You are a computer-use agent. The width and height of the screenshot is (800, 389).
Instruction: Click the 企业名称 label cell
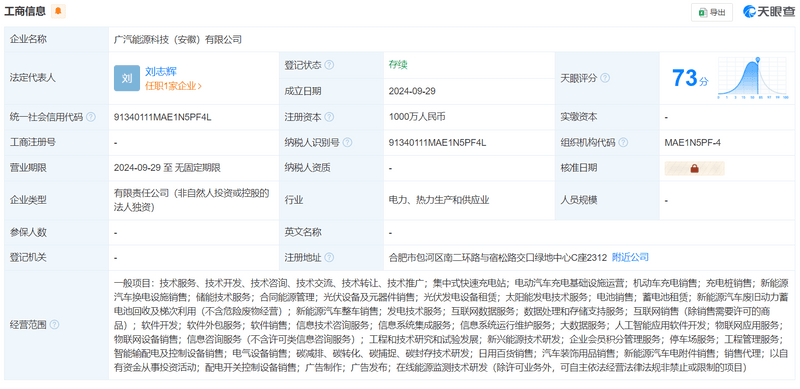coord(57,39)
